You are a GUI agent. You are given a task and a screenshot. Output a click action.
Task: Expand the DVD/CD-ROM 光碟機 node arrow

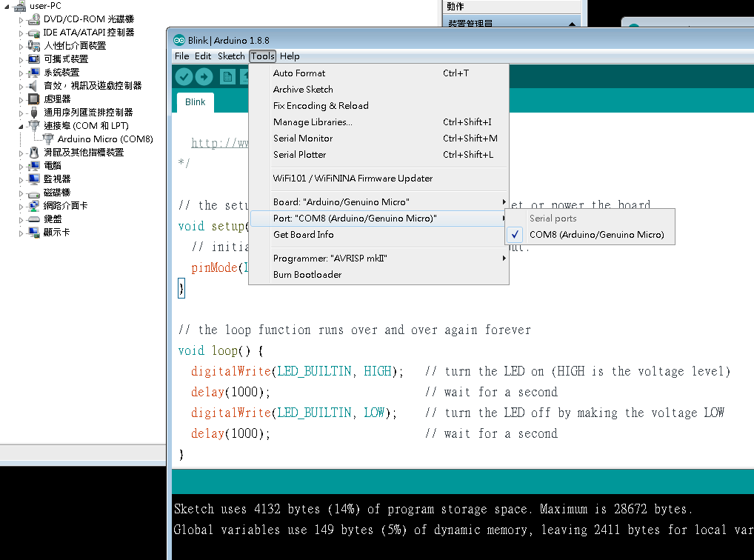click(21, 20)
